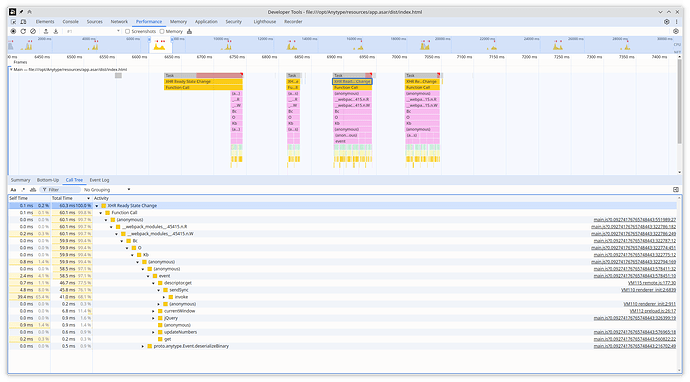
Task: Select the inspect element picker icon
Action: point(13,22)
